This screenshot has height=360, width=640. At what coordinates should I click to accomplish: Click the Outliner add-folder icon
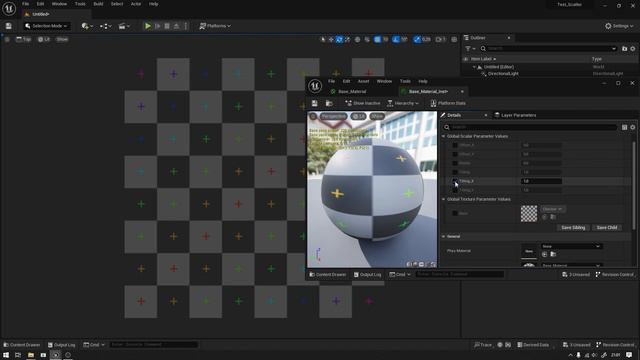click(x=624, y=49)
